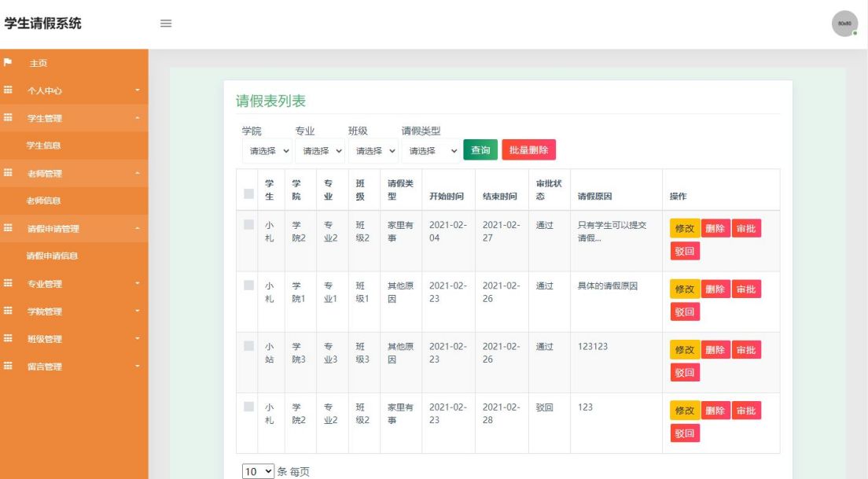The height and width of the screenshot is (479, 868).
Task: Click 审批 in 具体的请假原因 row
Action: [x=746, y=289]
